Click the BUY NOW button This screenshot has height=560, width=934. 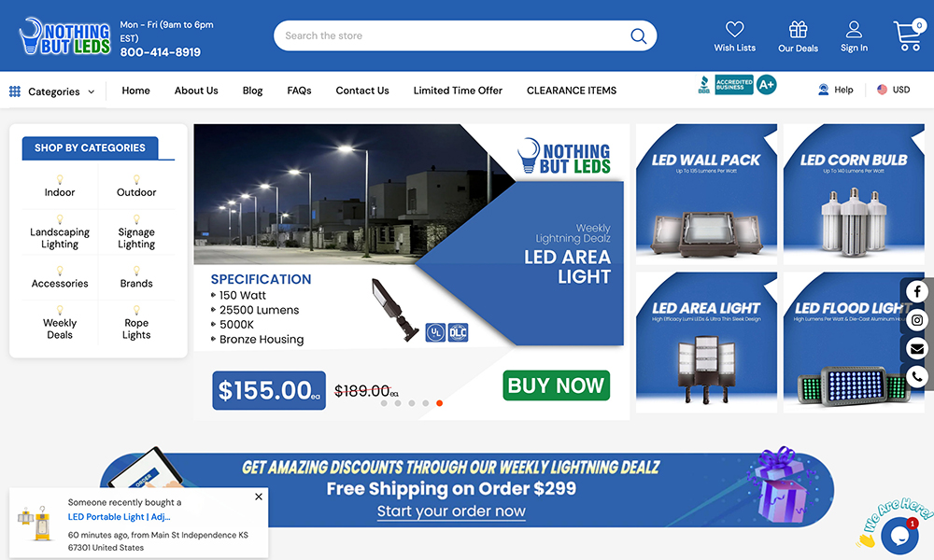(x=556, y=385)
